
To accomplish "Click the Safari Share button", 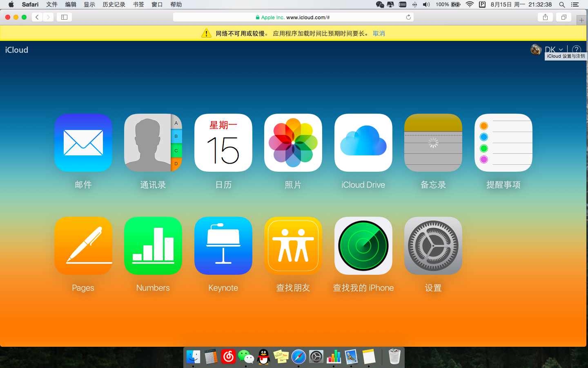I will pyautogui.click(x=545, y=17).
